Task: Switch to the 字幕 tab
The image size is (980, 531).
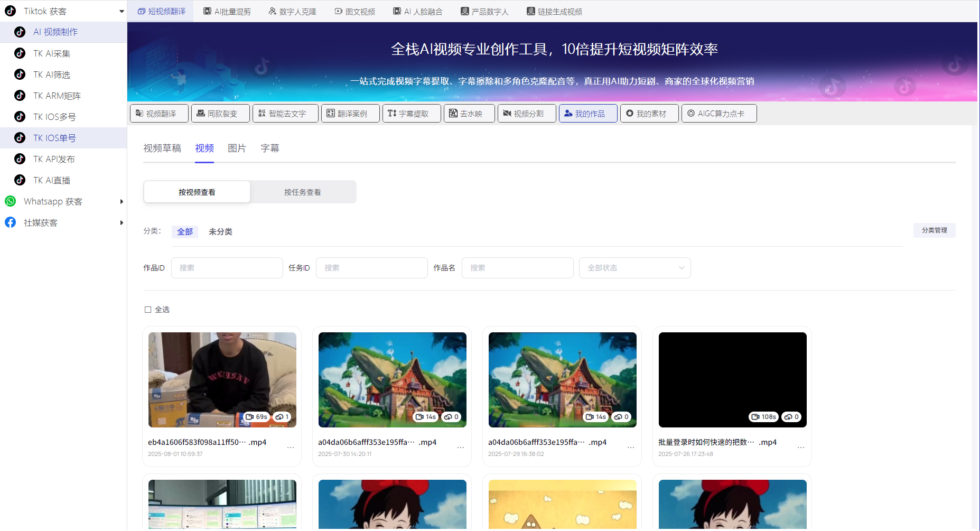Action: 269,148
